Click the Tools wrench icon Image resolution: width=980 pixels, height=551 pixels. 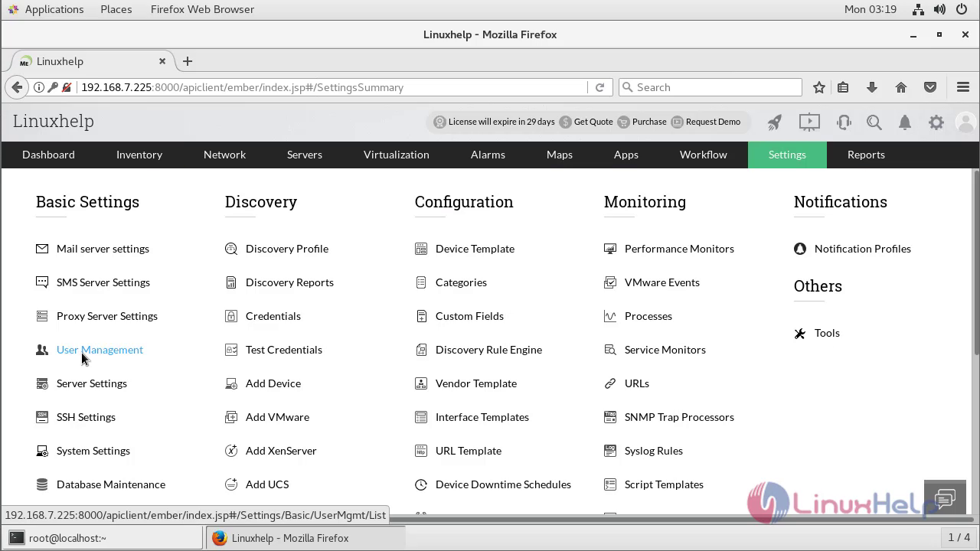click(800, 333)
